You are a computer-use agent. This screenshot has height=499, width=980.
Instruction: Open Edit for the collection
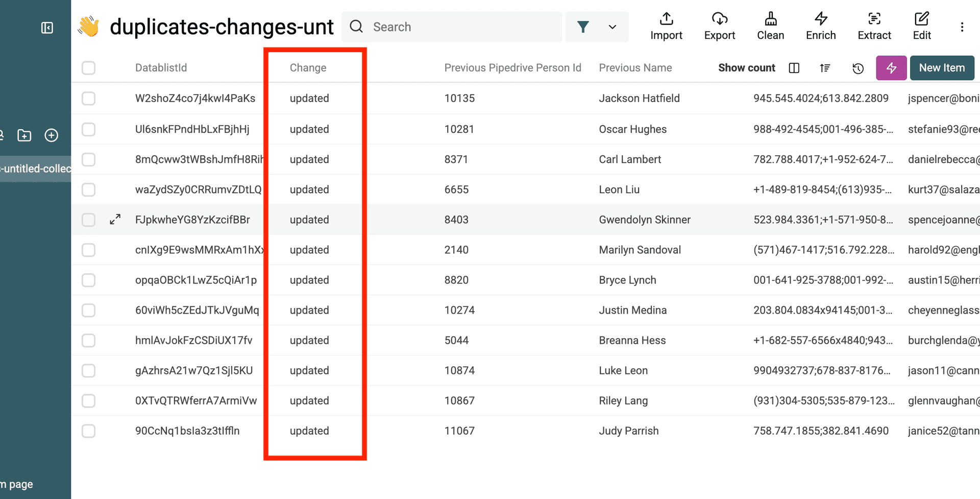click(x=921, y=26)
